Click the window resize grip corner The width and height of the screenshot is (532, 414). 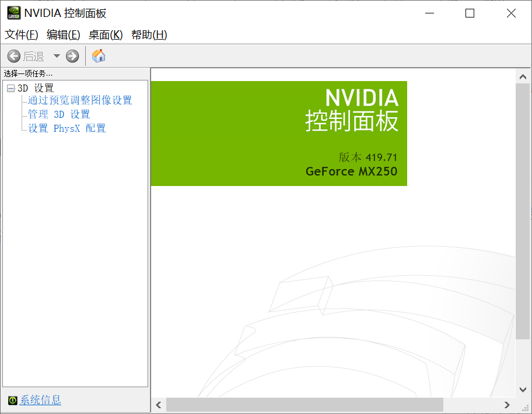[526, 408]
